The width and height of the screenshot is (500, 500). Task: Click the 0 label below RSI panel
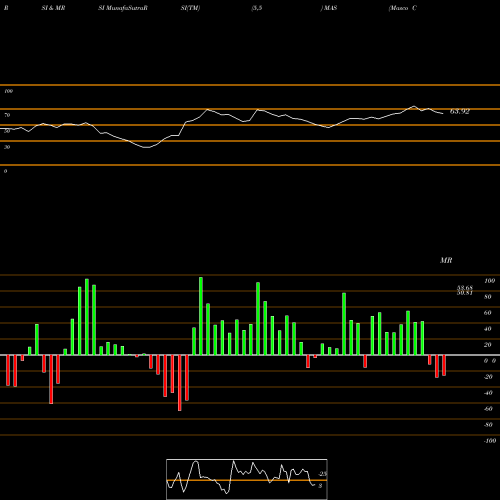(5, 171)
